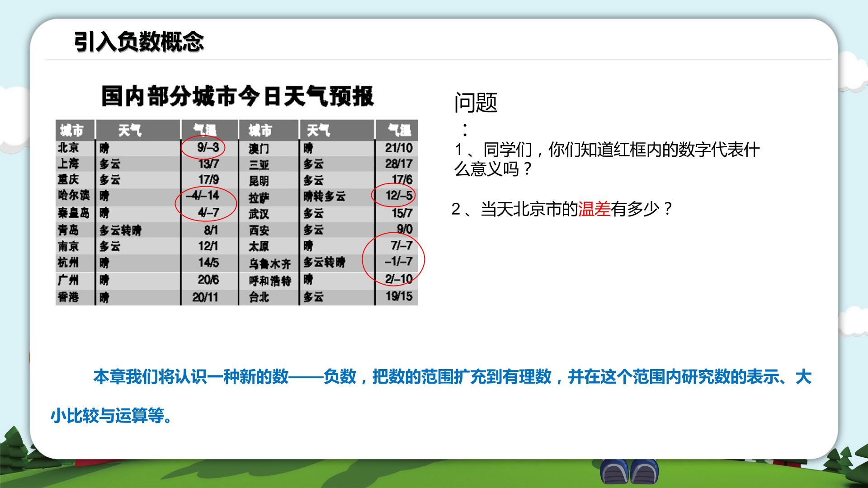Viewport: 868px width, 488px height.
Task: Click the red word 温差 in question 2
Action: coord(594,209)
